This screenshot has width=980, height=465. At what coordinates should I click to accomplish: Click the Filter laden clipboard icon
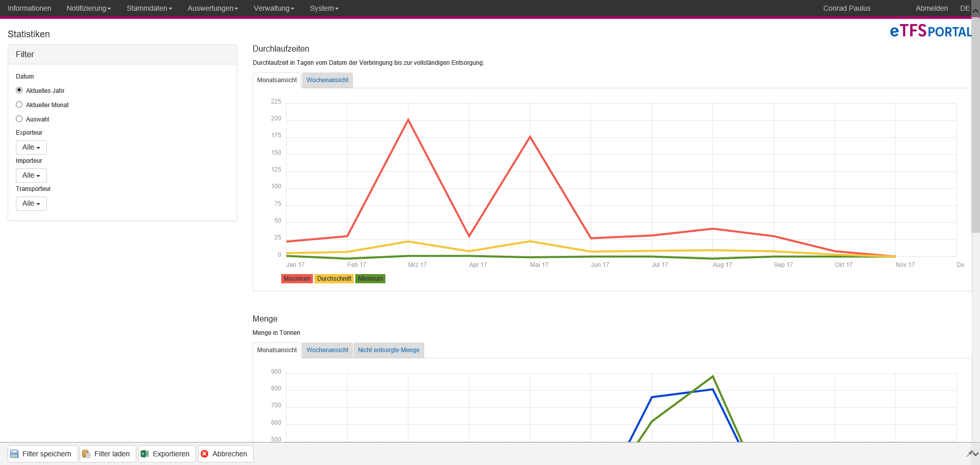86,454
